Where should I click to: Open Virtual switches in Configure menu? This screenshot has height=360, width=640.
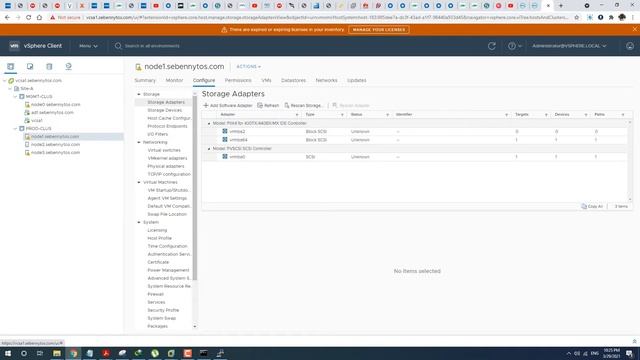click(x=164, y=150)
